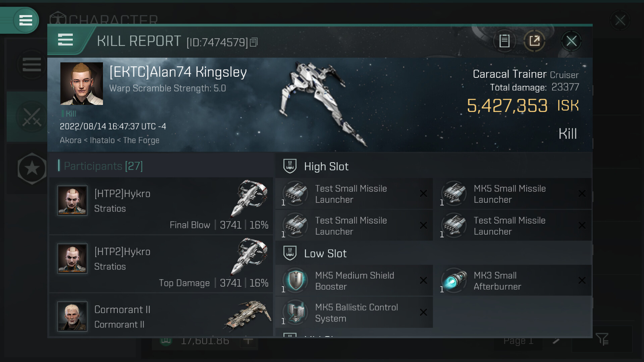Click X beside MK5 Ballistic Control System
This screenshot has width=644, height=362.
[423, 312]
